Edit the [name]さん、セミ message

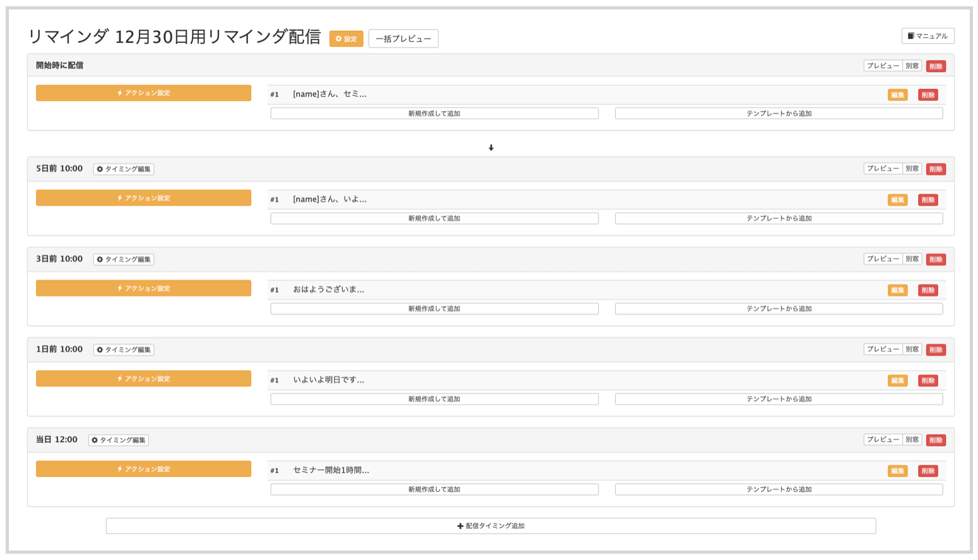[x=897, y=95]
